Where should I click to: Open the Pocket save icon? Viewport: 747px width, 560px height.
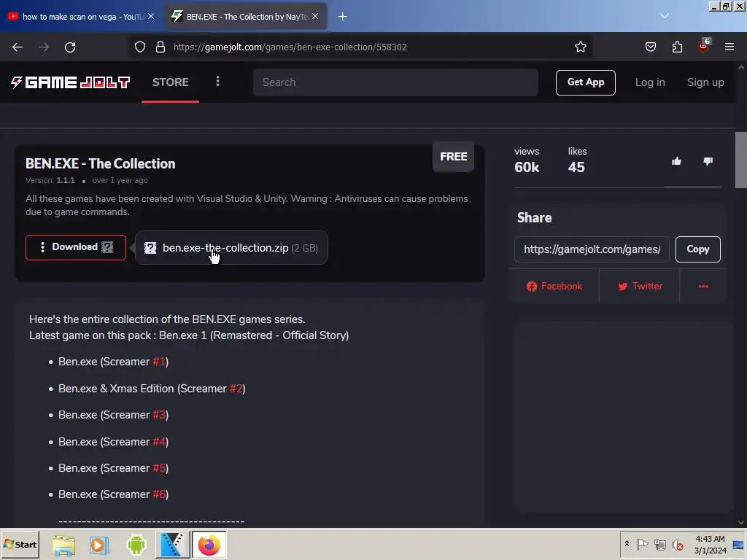coord(650,47)
